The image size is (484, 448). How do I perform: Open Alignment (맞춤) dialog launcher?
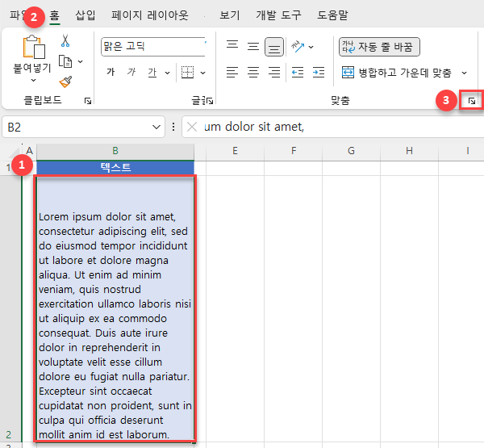472,100
